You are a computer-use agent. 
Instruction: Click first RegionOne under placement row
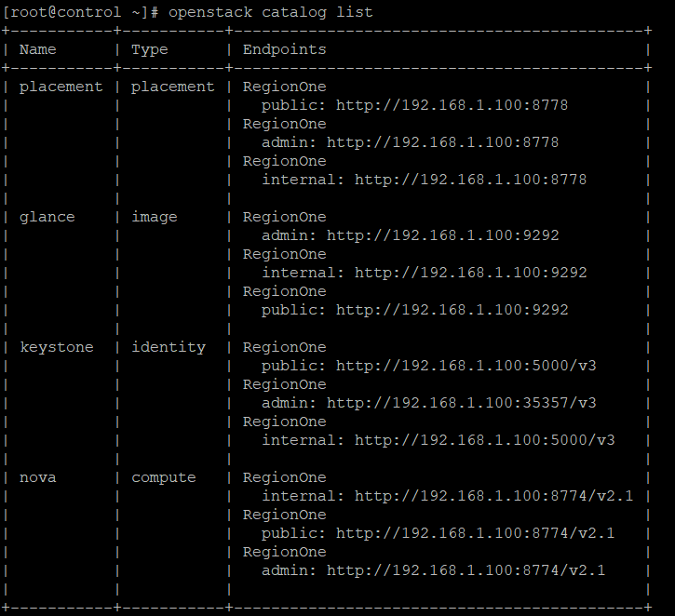tap(285, 87)
